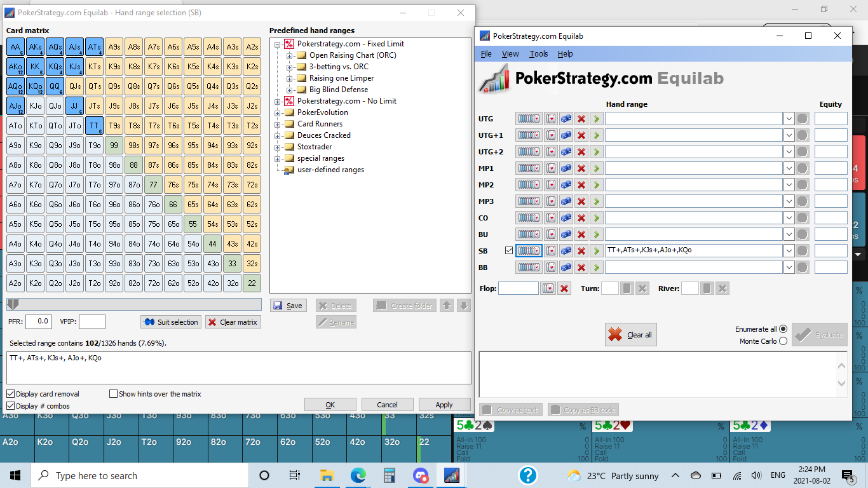
Task: Expand the Card Runners range folder
Action: (278, 124)
